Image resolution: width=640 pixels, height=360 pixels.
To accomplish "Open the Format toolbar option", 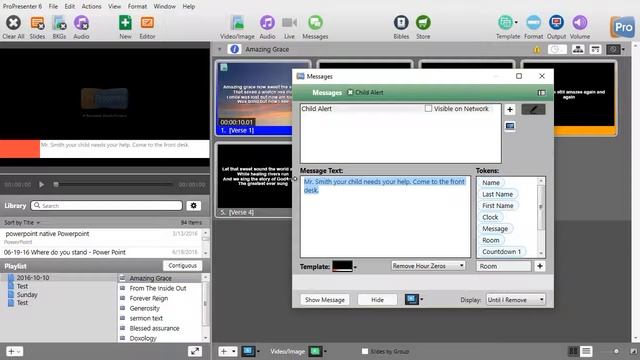I will (x=533, y=23).
